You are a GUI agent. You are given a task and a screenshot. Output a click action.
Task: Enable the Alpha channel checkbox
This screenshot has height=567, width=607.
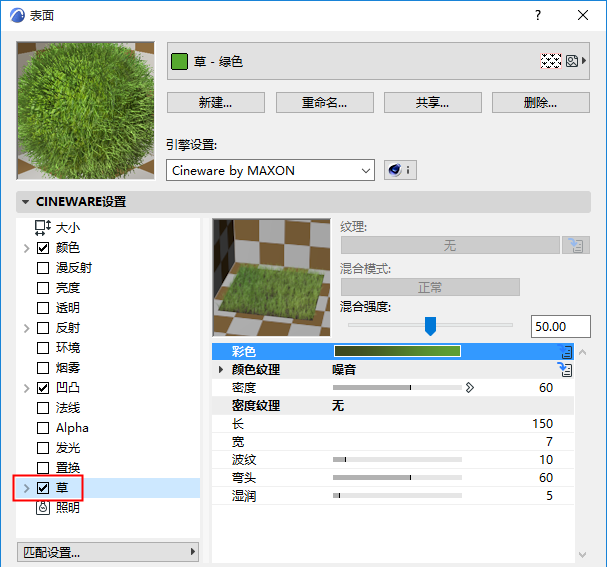43,428
